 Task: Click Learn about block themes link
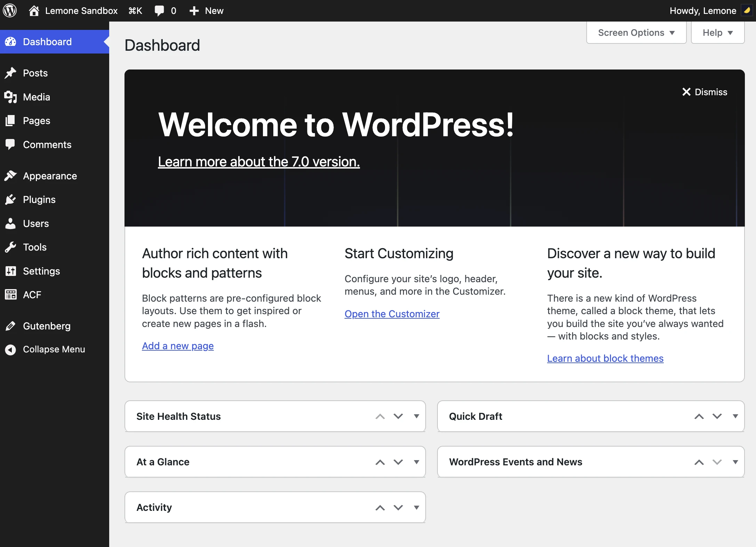(x=605, y=358)
